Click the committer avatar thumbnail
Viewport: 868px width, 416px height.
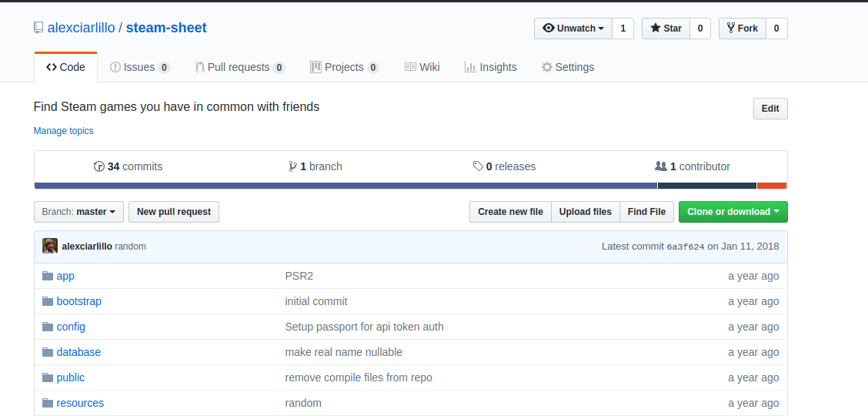coord(50,246)
